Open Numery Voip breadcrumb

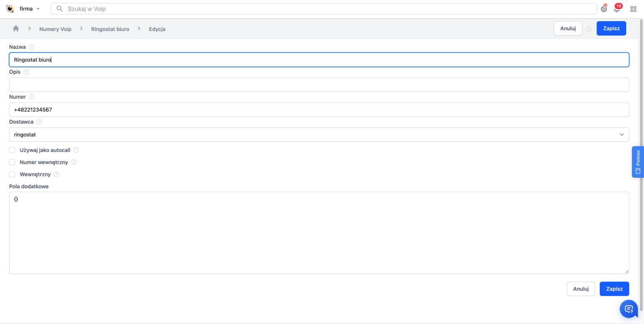[x=55, y=29]
